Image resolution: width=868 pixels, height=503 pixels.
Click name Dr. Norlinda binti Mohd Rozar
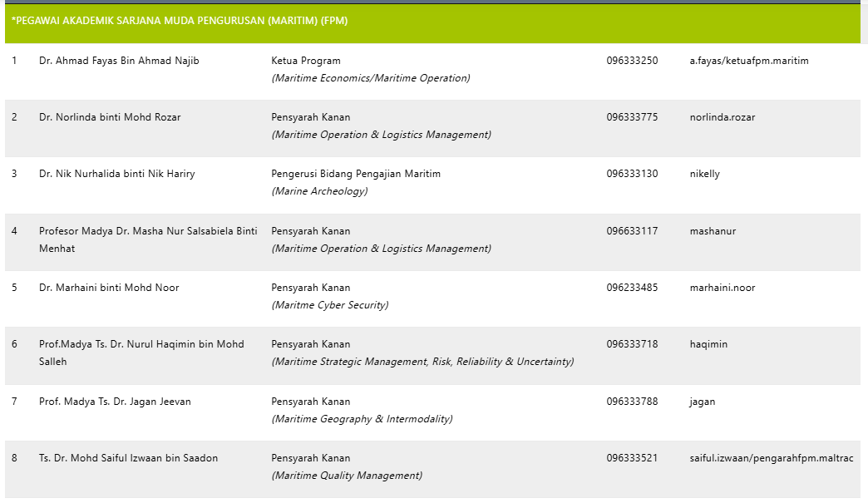(110, 117)
